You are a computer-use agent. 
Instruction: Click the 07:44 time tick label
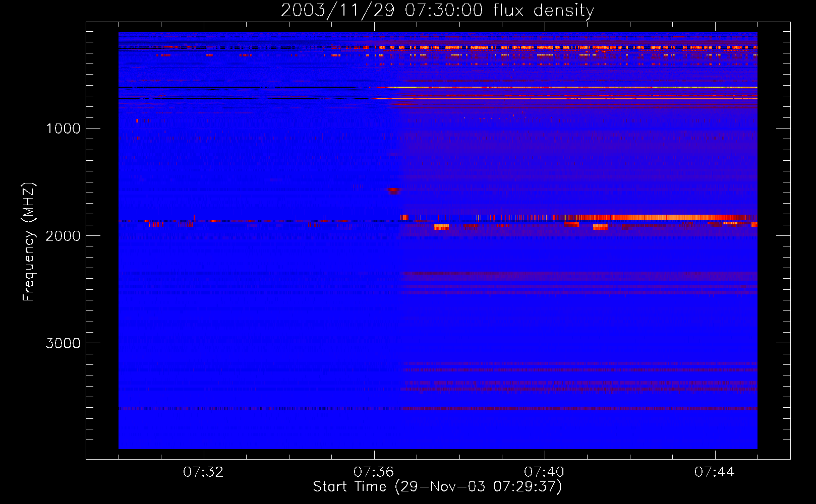(715, 472)
